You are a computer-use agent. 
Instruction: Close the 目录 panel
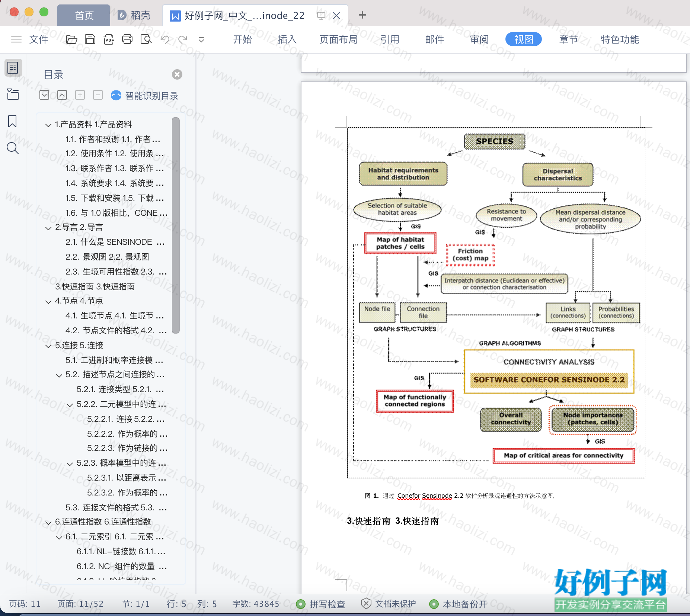click(x=177, y=74)
